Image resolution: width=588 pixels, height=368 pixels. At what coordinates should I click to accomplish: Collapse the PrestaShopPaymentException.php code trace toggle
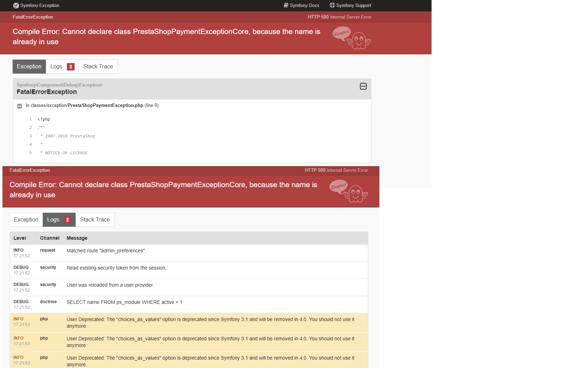[20, 106]
